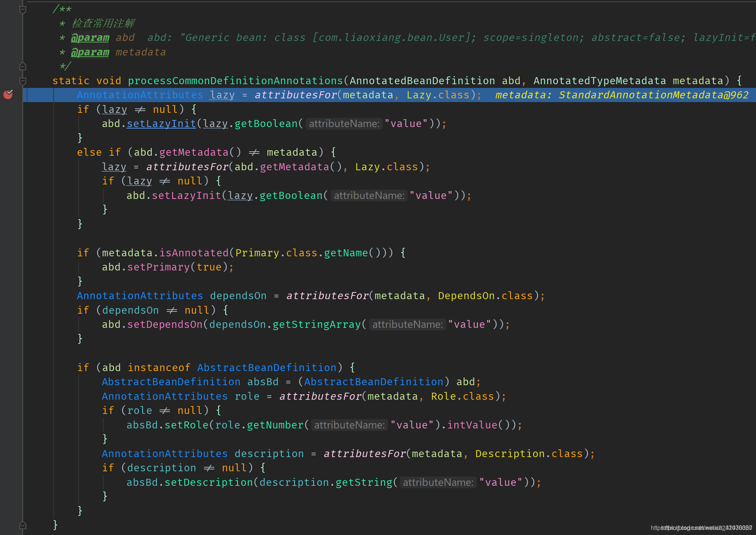Click the Description.class reference
This screenshot has height=535, width=756.
[x=529, y=454]
